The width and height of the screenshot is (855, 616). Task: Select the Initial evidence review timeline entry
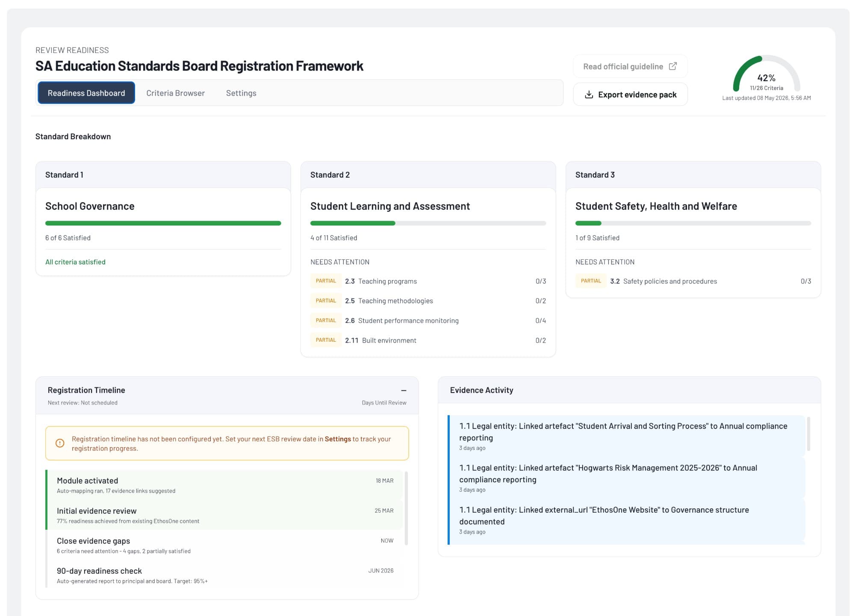pyautogui.click(x=224, y=515)
